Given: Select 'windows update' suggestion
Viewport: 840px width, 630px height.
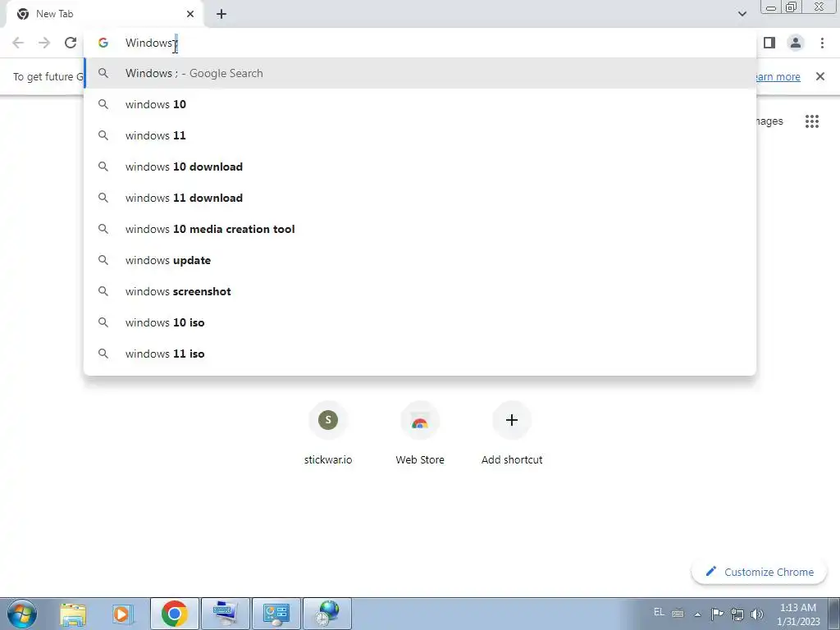Looking at the screenshot, I should [420, 260].
